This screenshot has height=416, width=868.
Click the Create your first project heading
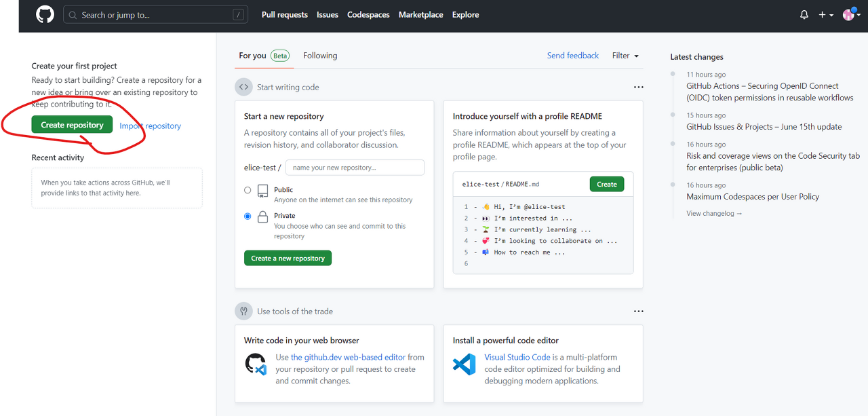(x=74, y=66)
